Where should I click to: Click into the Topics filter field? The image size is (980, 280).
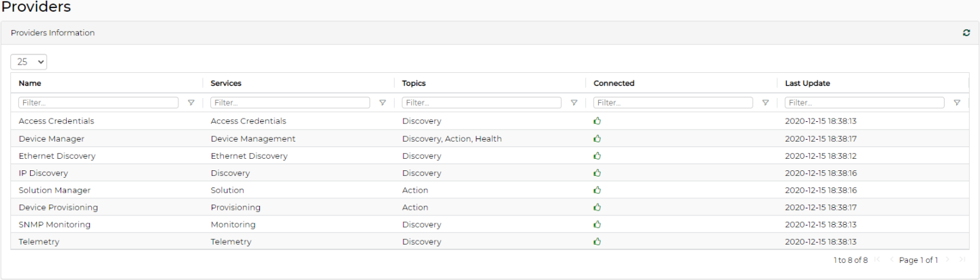pos(481,103)
